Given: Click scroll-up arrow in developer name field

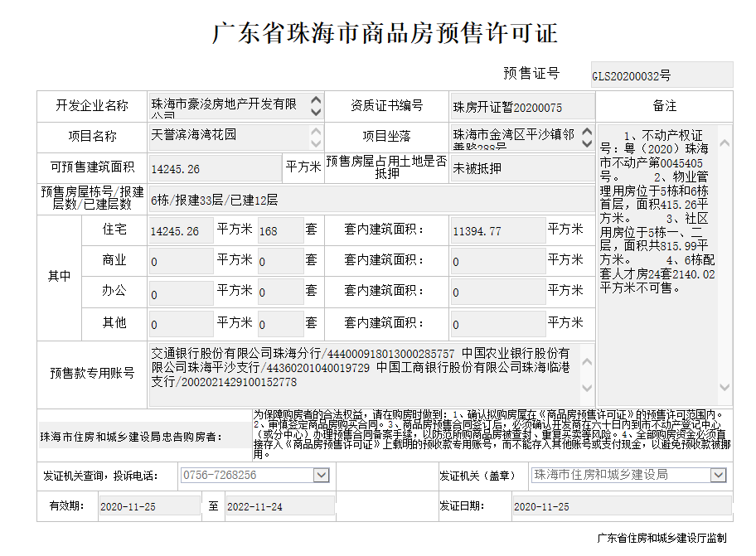Looking at the screenshot, I should coord(316,99).
